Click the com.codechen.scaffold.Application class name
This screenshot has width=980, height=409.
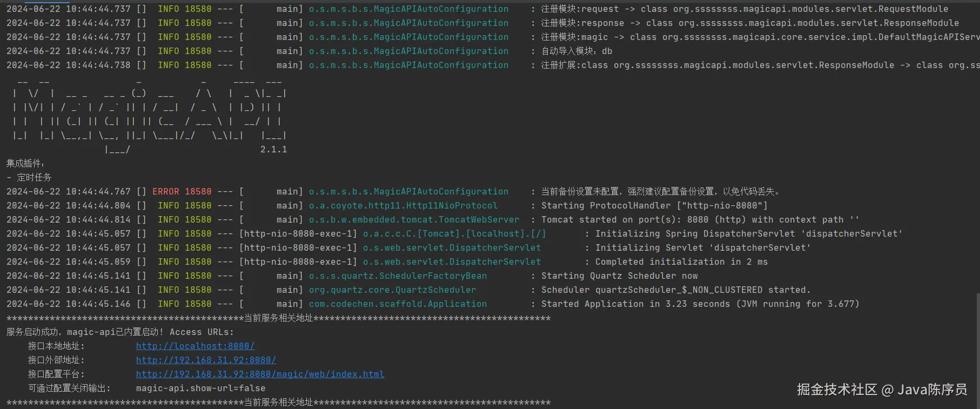[398, 304]
